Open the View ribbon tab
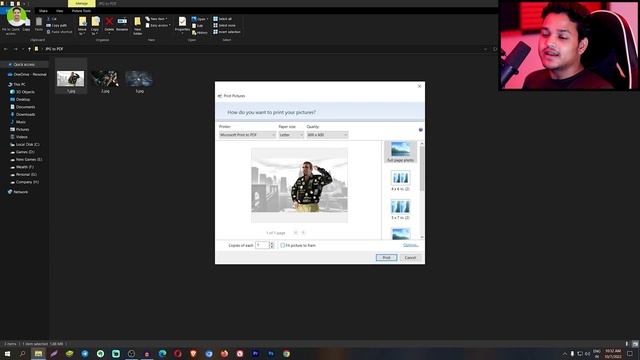 [x=60, y=11]
